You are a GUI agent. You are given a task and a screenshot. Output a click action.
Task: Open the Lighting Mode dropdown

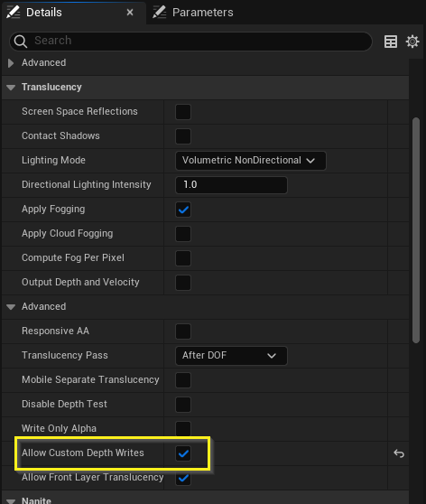[x=251, y=161]
